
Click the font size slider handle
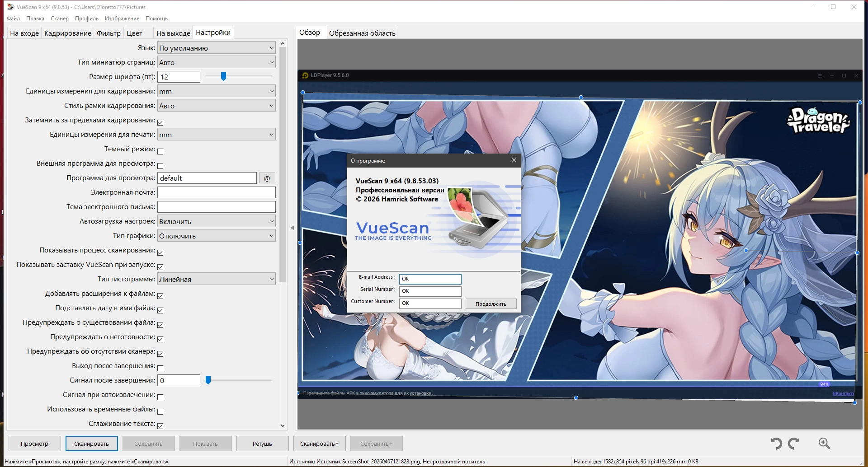pyautogui.click(x=223, y=77)
